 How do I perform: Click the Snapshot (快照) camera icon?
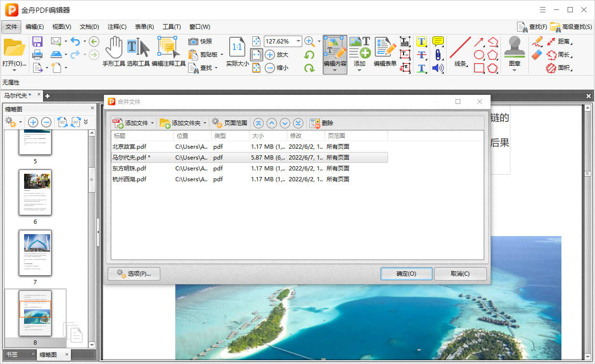tap(193, 42)
